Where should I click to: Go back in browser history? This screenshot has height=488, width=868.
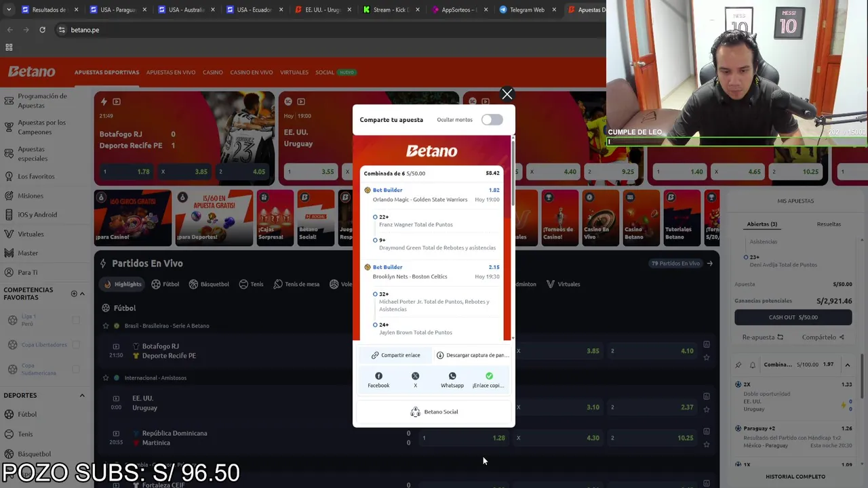click(x=9, y=30)
